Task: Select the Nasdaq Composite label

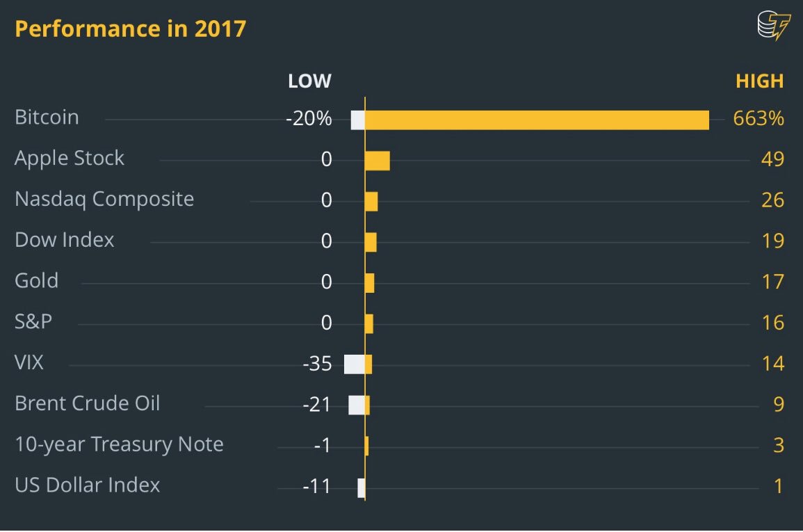Action: pyautogui.click(x=104, y=199)
